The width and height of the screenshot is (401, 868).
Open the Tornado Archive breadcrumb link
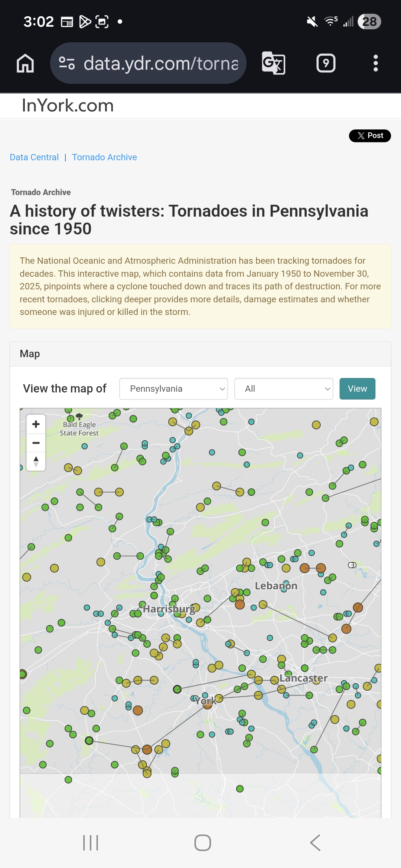click(x=104, y=157)
